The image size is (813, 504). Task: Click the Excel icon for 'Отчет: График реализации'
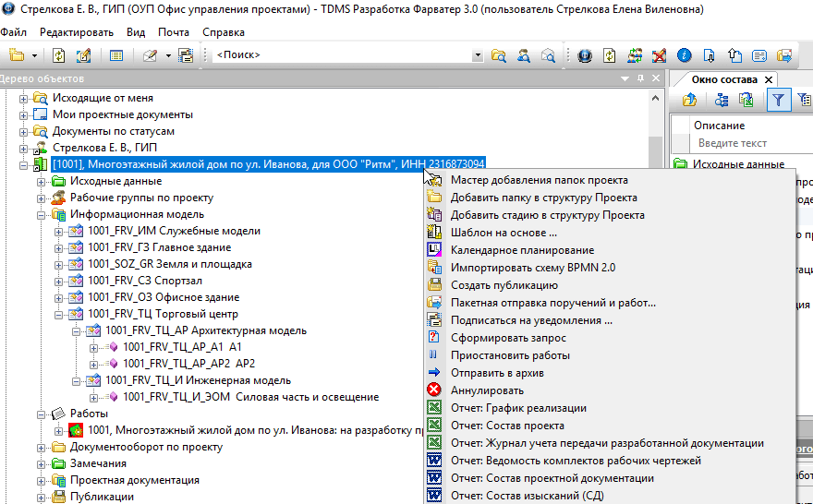click(434, 408)
